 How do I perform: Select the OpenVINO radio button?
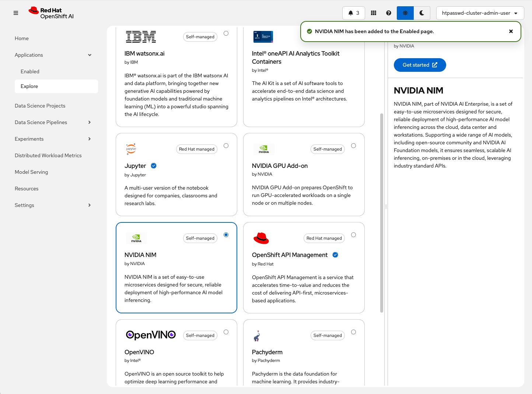coord(226,332)
